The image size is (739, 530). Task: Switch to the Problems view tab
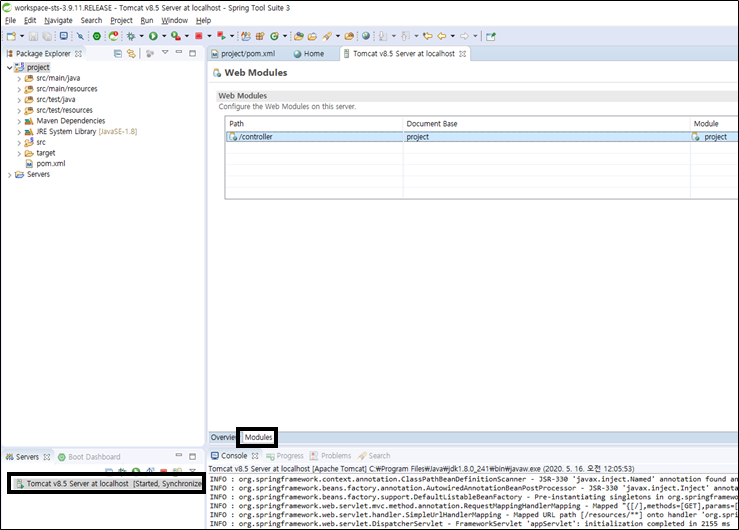[330, 456]
